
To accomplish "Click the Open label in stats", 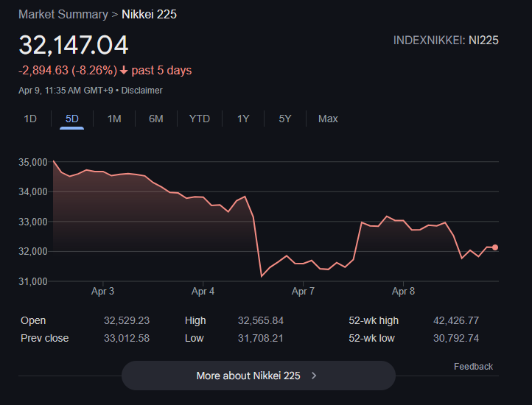I will 33,320.
